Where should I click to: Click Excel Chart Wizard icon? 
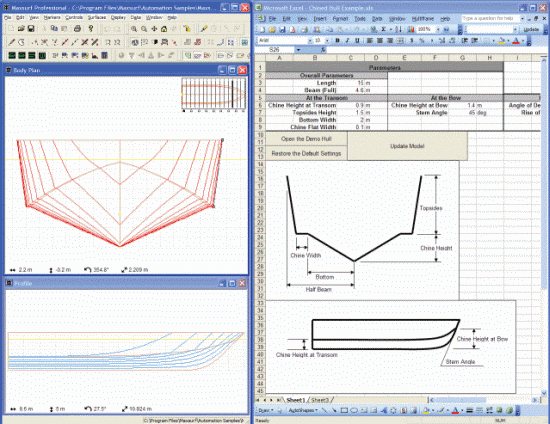411,30
